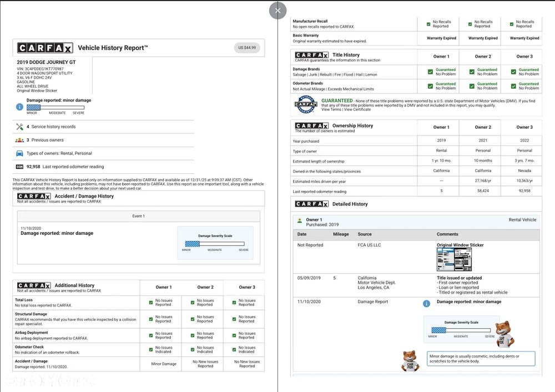Click the CARFAX logo in Accident / Damage History

click(x=34, y=196)
